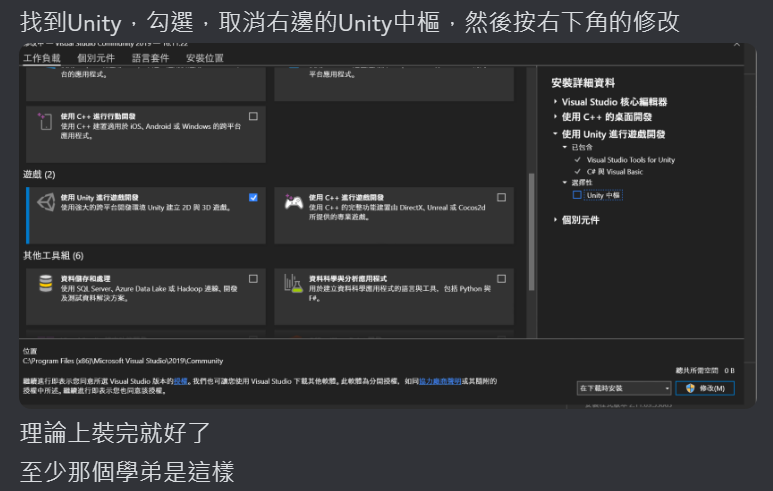Click the 安裝詳細資料 heading
This screenshot has height=491, width=773.
coord(583,83)
